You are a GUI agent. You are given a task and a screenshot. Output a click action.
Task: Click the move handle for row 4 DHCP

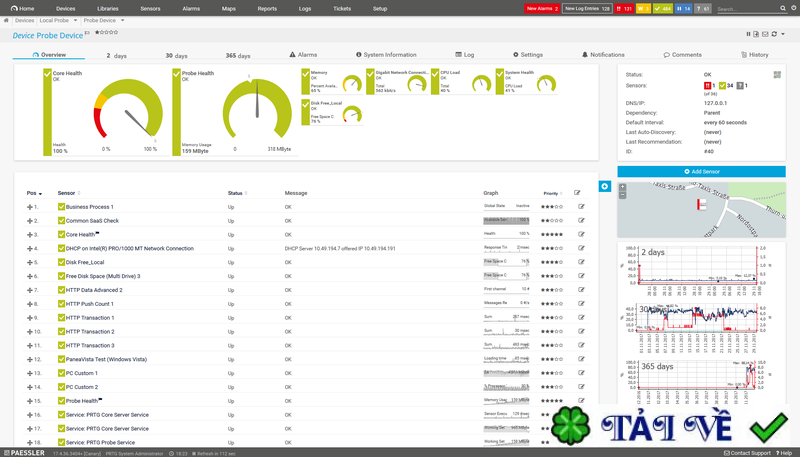click(x=30, y=249)
